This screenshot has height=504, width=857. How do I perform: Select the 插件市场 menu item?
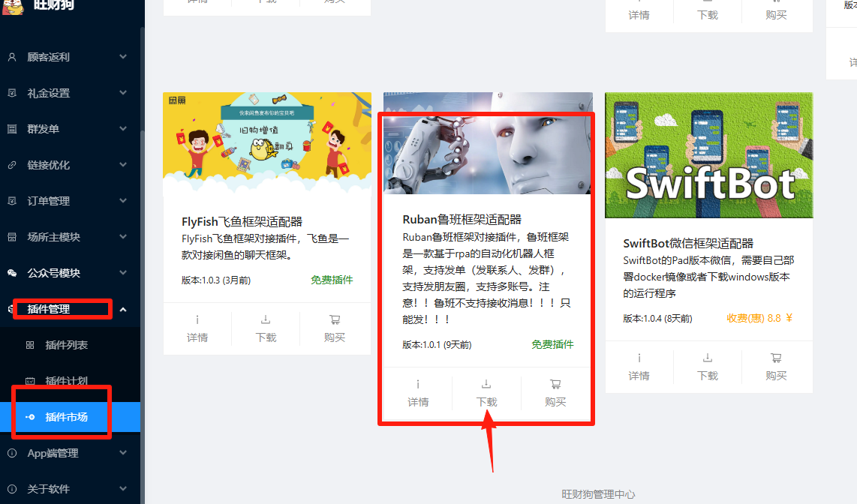pyautogui.click(x=66, y=417)
